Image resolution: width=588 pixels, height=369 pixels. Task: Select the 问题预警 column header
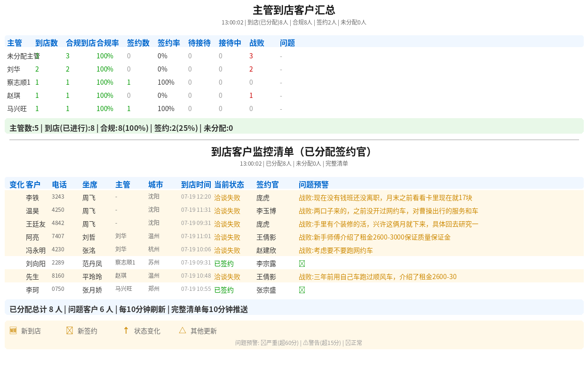coord(314,184)
